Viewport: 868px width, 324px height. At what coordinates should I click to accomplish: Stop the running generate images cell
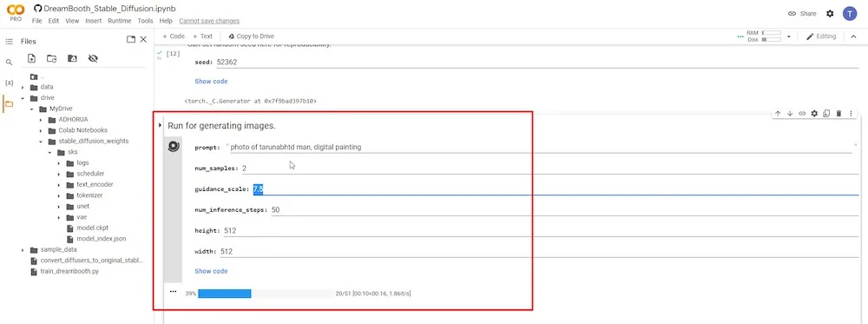(x=174, y=146)
